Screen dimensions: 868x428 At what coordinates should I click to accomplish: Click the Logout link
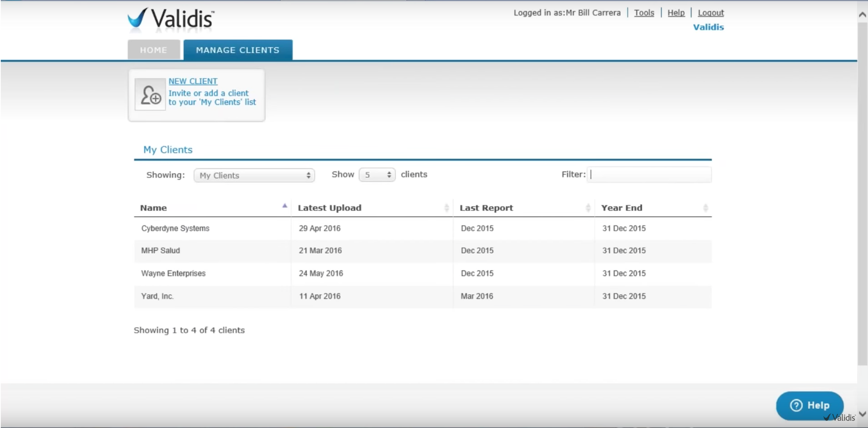pos(710,13)
